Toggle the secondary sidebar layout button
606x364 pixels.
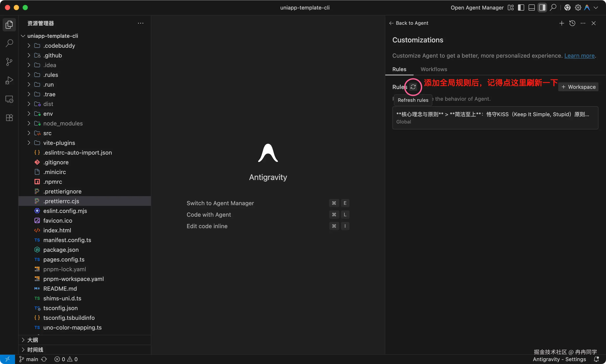click(542, 8)
